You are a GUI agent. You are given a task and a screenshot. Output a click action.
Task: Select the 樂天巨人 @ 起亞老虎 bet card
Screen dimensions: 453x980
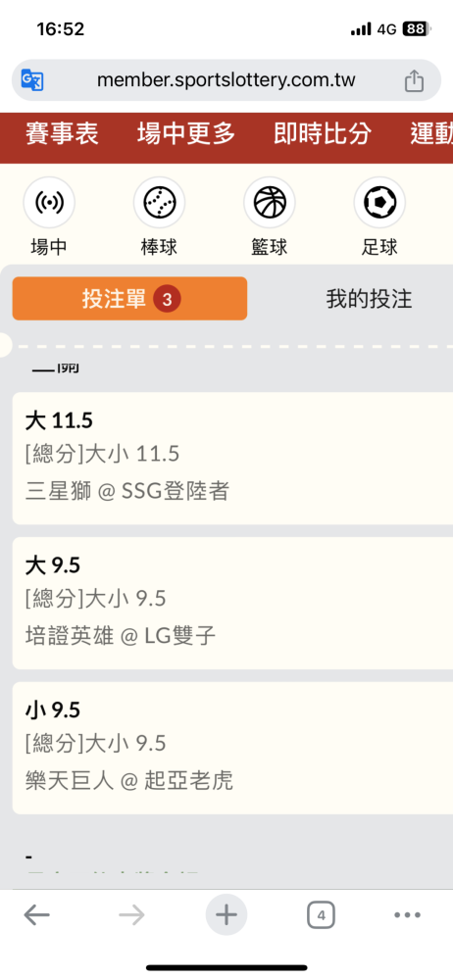[x=232, y=748]
